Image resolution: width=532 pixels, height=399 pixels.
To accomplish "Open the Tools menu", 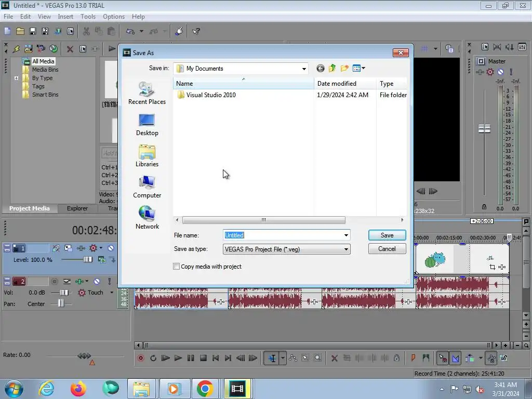I will pyautogui.click(x=88, y=17).
